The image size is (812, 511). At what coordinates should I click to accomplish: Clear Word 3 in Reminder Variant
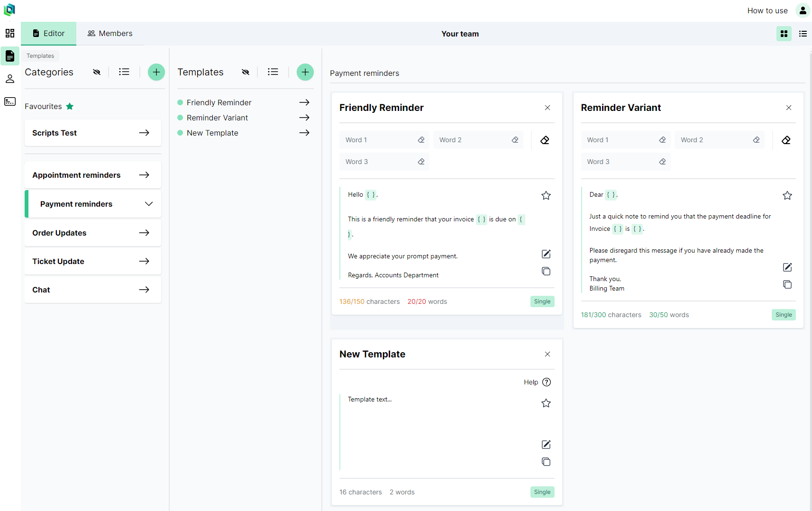tap(662, 162)
